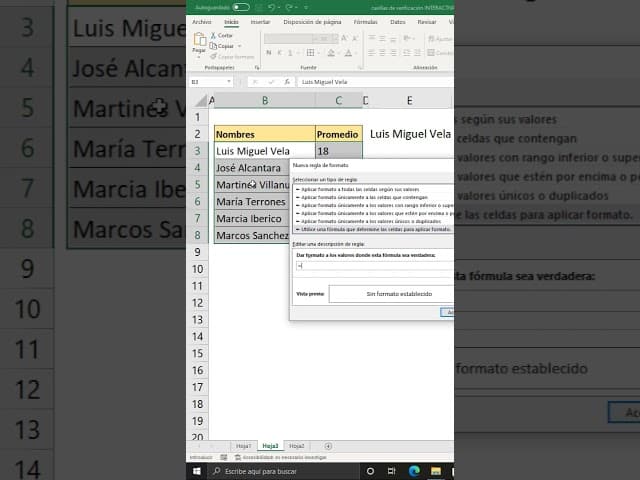Select the cell containing Promedio
This screenshot has width=640, height=480.
pyautogui.click(x=339, y=134)
